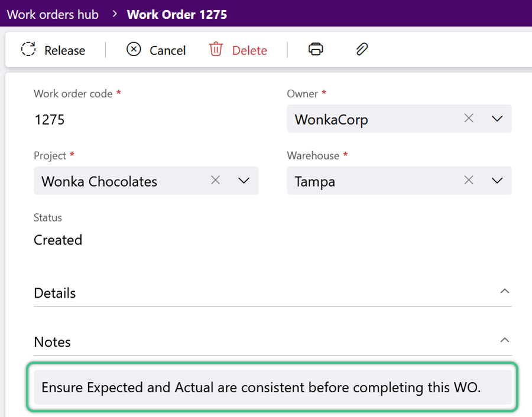Click the breadcrumb chevron separator
This screenshot has width=532, height=417.
[115, 14]
